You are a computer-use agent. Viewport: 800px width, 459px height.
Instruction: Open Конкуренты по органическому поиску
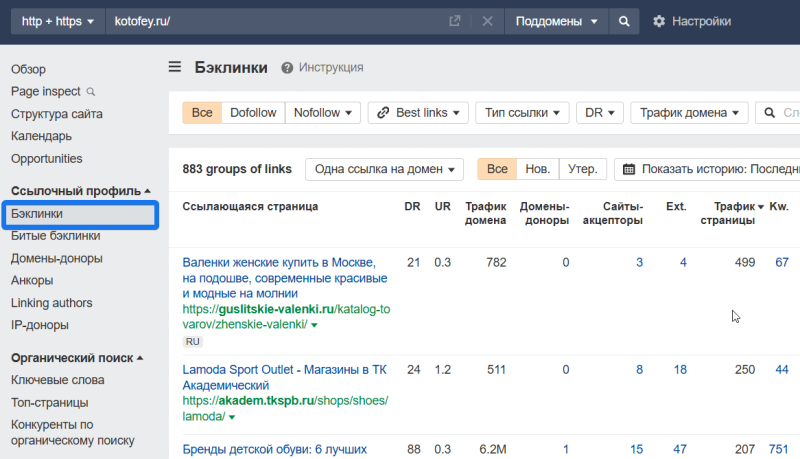72,432
